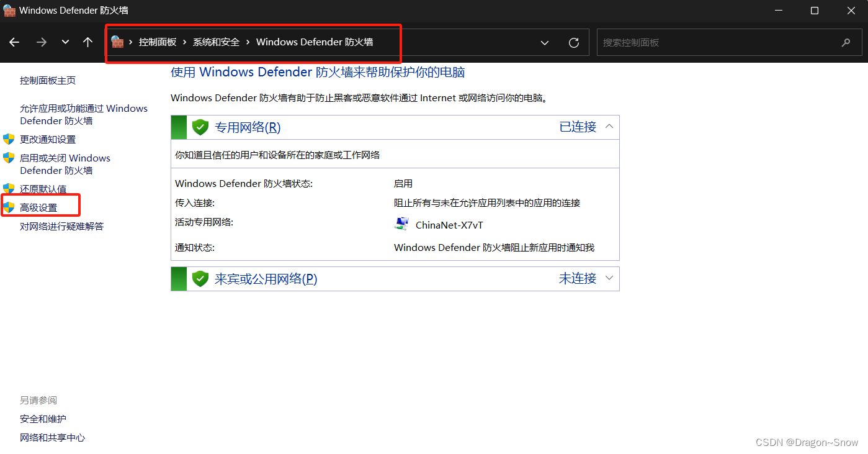The width and height of the screenshot is (868, 454).
Task: Click the firewall icon in address bar
Action: pos(117,42)
